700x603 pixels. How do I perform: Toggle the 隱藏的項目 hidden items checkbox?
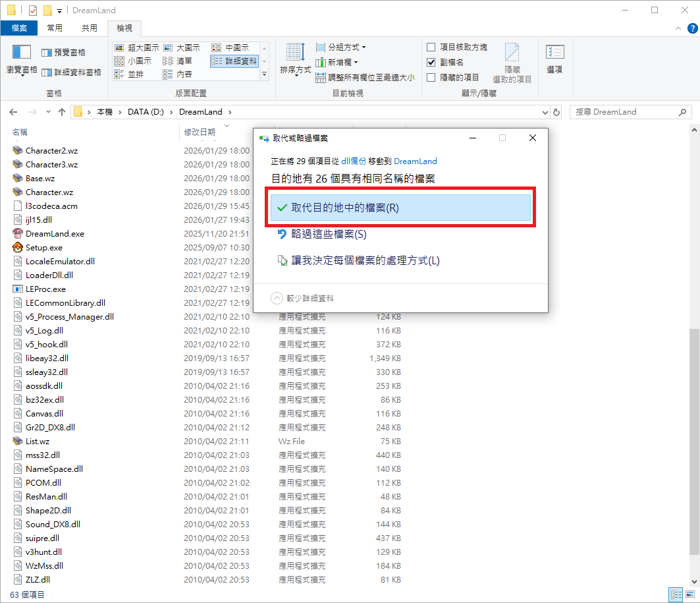pyautogui.click(x=431, y=78)
